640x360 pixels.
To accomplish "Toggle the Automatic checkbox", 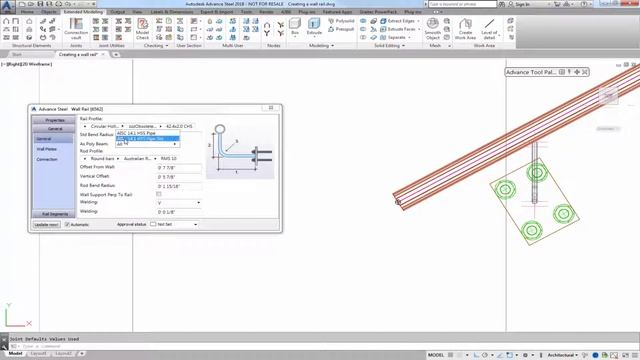I will [67, 224].
